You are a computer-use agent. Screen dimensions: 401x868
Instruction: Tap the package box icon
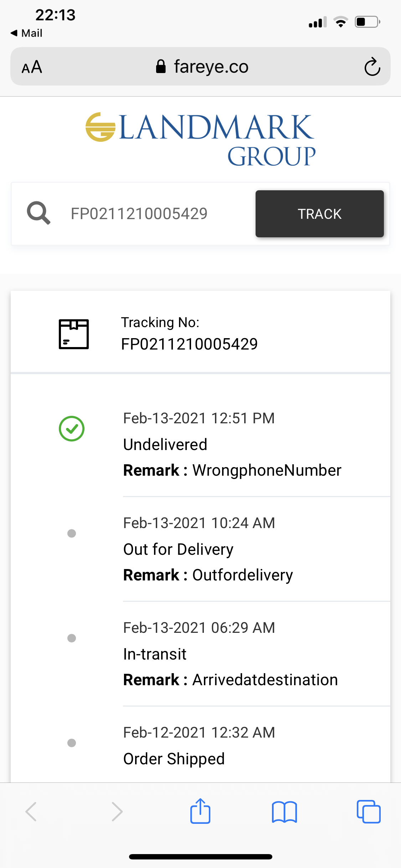[74, 334]
